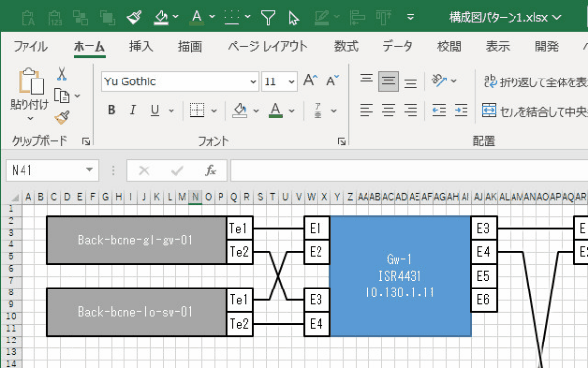588x368 pixels.
Task: Click the formula bar input field
Action: [409, 170]
